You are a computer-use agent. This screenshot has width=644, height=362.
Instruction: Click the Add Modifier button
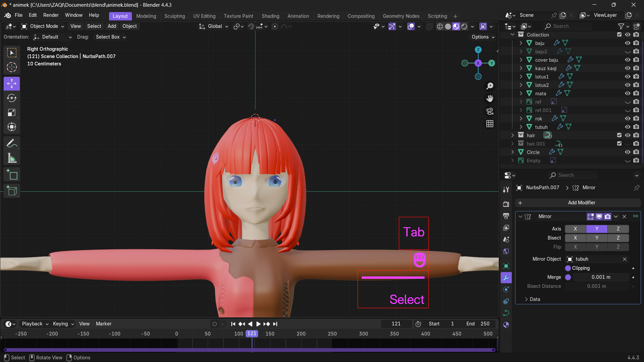click(x=582, y=203)
